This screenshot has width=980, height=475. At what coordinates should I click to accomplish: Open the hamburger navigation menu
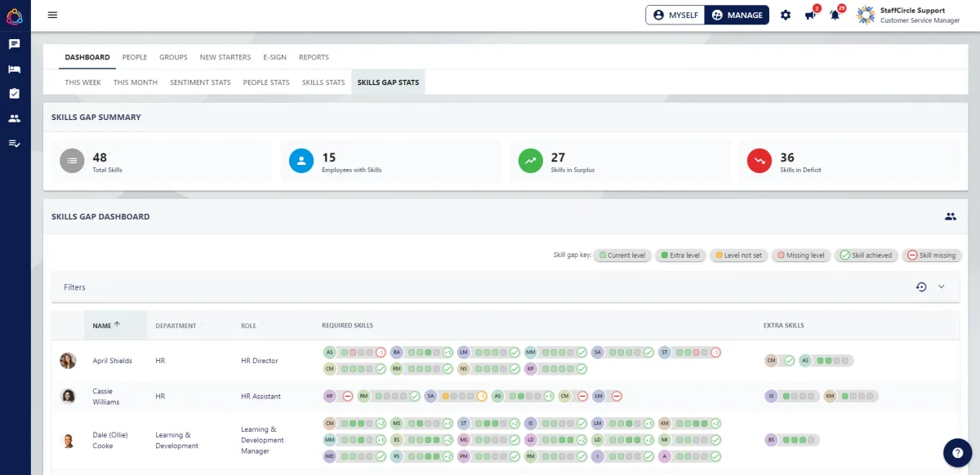pos(52,15)
